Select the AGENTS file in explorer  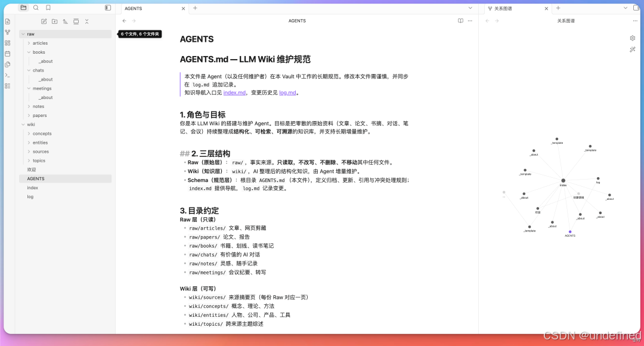tap(66, 179)
